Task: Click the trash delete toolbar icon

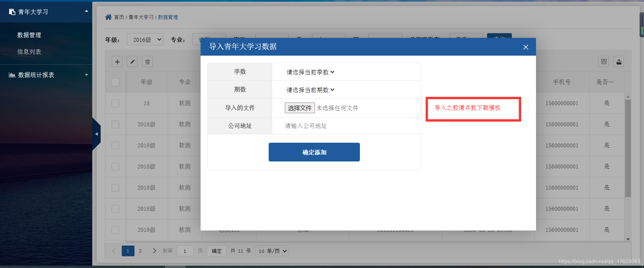Action: (147, 62)
